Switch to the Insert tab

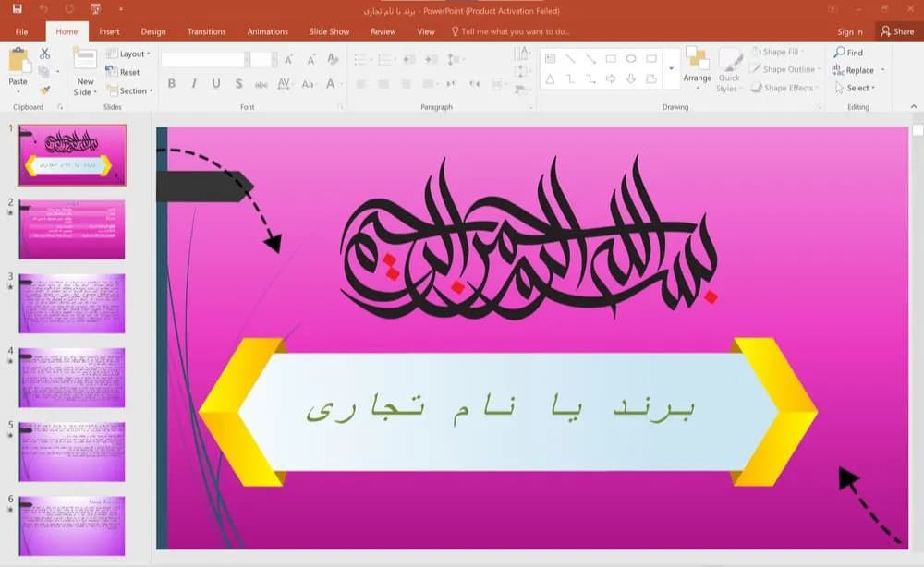[109, 31]
